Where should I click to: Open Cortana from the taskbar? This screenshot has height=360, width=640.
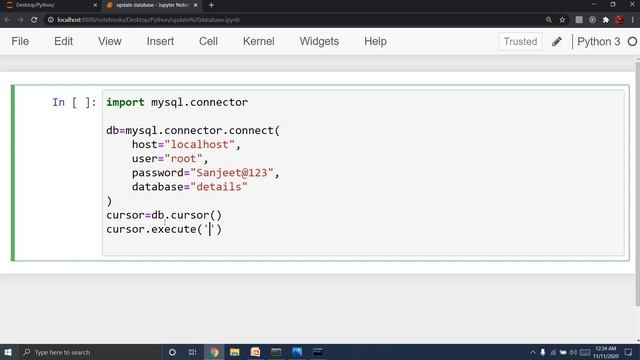coord(172,352)
